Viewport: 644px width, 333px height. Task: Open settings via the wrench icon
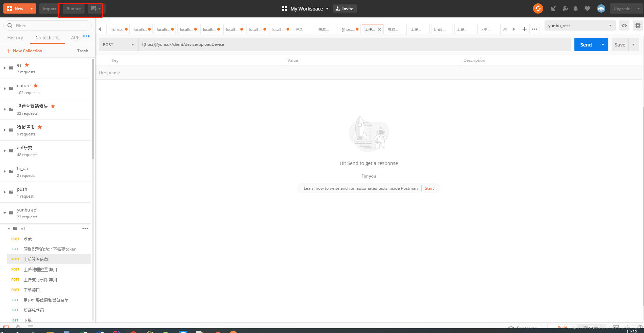click(x=565, y=8)
